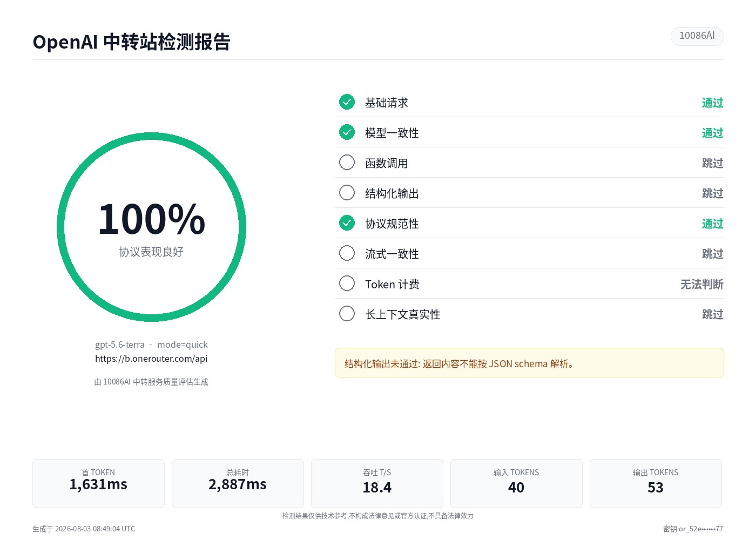Open the https://b.onerouter.com/api link
Viewport: 756px width, 540px height.
point(151,359)
